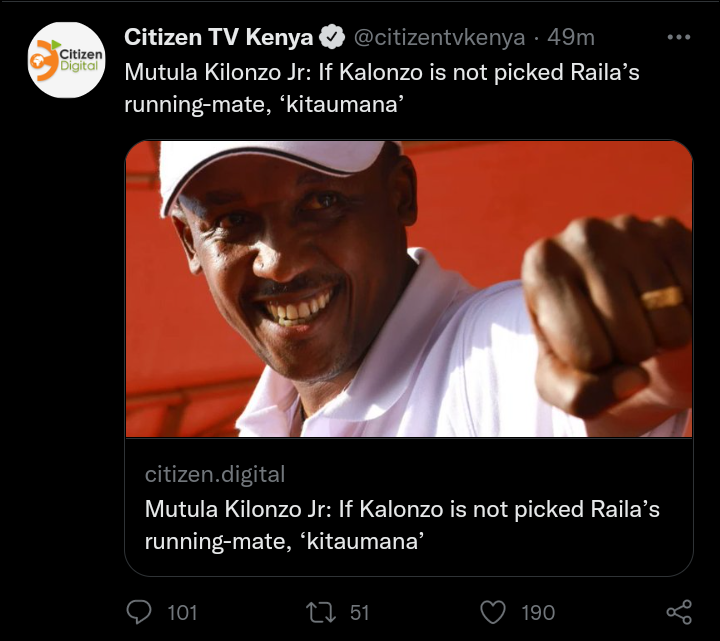The height and width of the screenshot is (641, 720).
Task: Open the three-dot more options menu
Action: 679,37
